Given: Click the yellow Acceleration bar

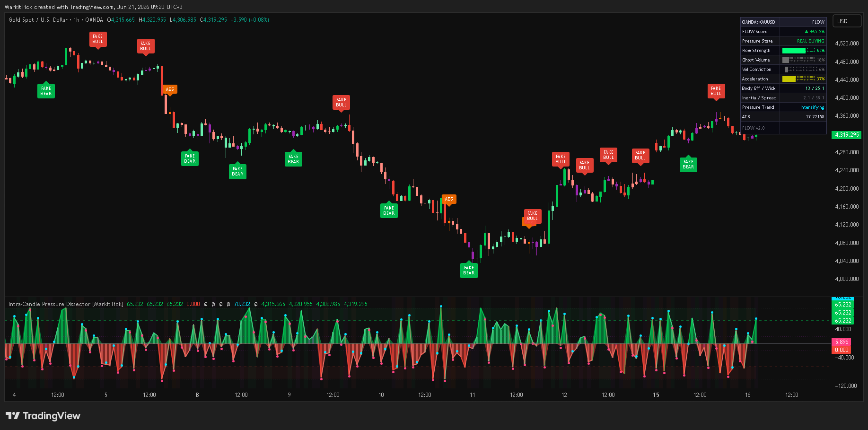Looking at the screenshot, I should tap(789, 79).
